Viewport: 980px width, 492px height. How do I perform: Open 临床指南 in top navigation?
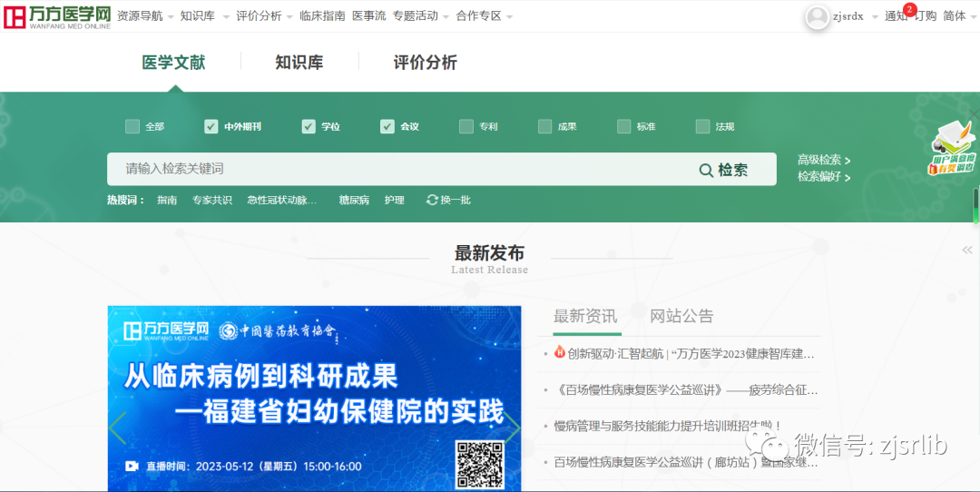click(322, 16)
